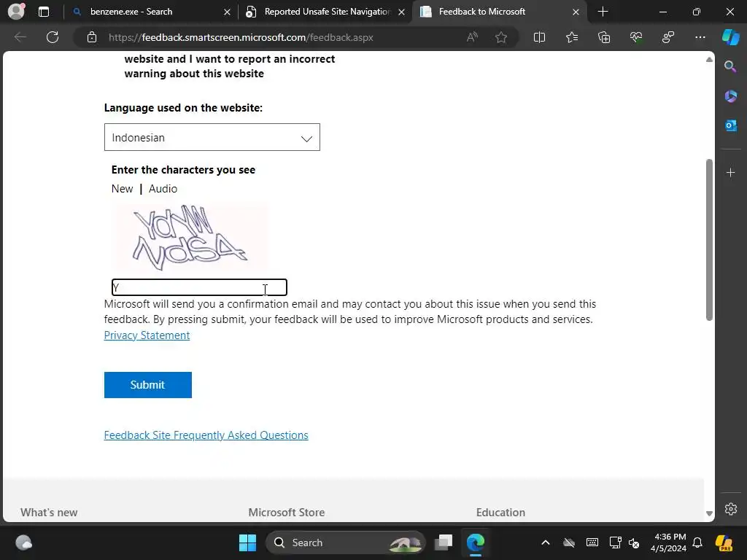This screenshot has height=560, width=747.
Task: Open the Favorites list
Action: point(572,37)
